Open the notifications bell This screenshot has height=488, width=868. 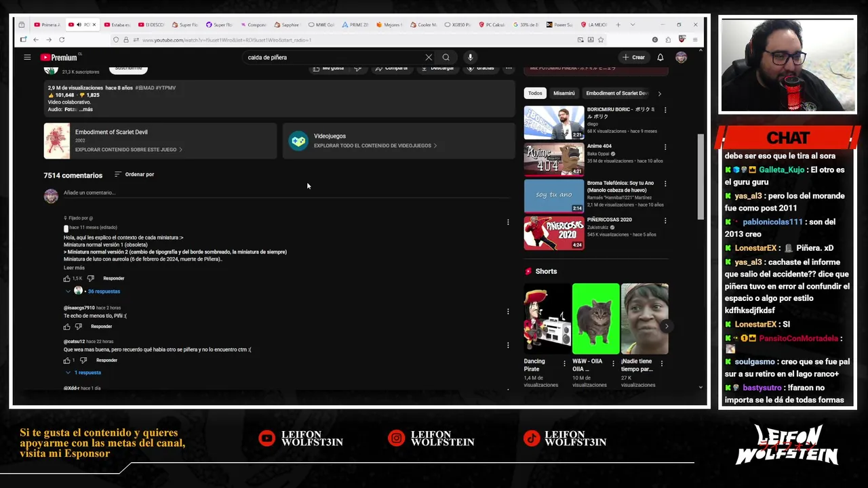660,58
